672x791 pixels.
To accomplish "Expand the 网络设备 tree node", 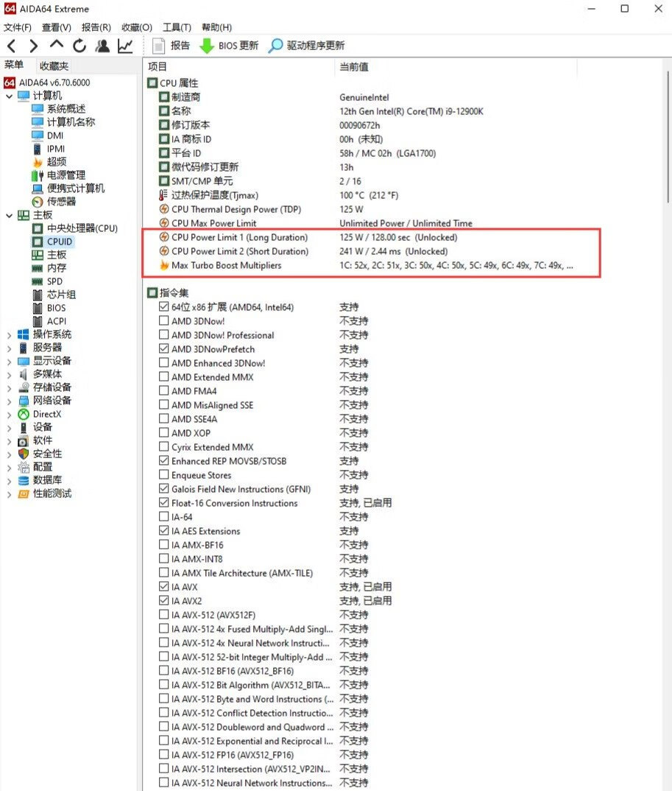I will coord(9,401).
